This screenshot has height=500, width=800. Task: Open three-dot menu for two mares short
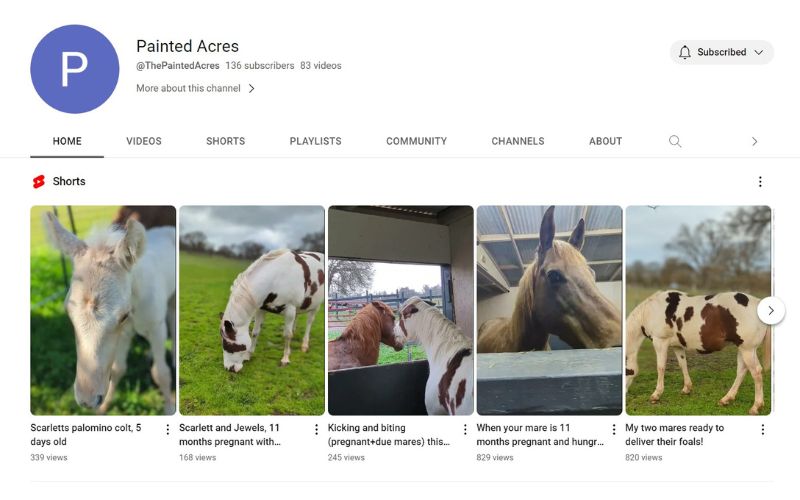(x=762, y=430)
